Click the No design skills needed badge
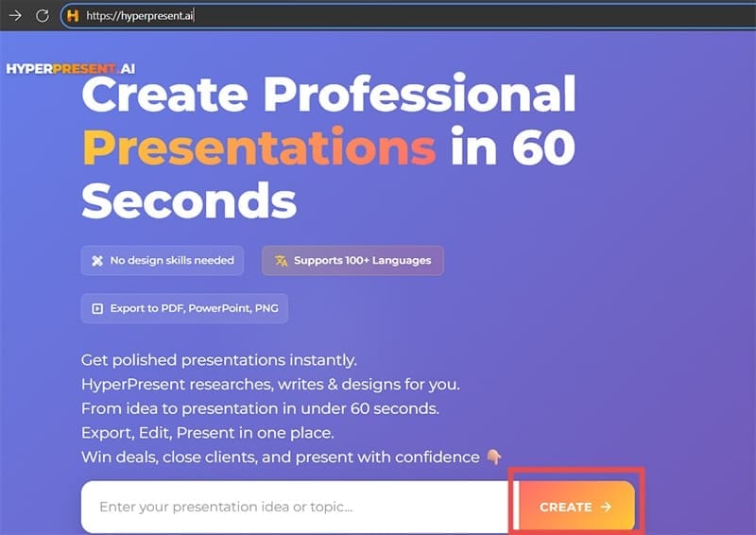Image resolution: width=756 pixels, height=535 pixels. coord(163,261)
